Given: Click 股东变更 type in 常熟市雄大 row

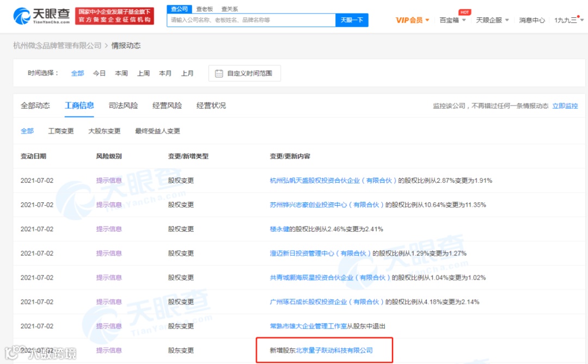Looking at the screenshot, I should tap(181, 326).
